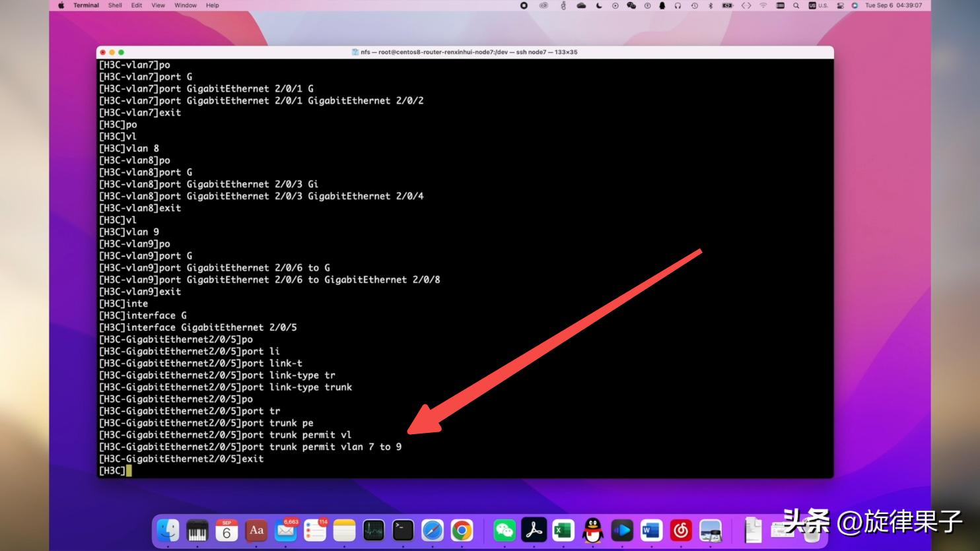This screenshot has width=980, height=551.
Task: Open Notes from the Dock
Action: point(344,530)
